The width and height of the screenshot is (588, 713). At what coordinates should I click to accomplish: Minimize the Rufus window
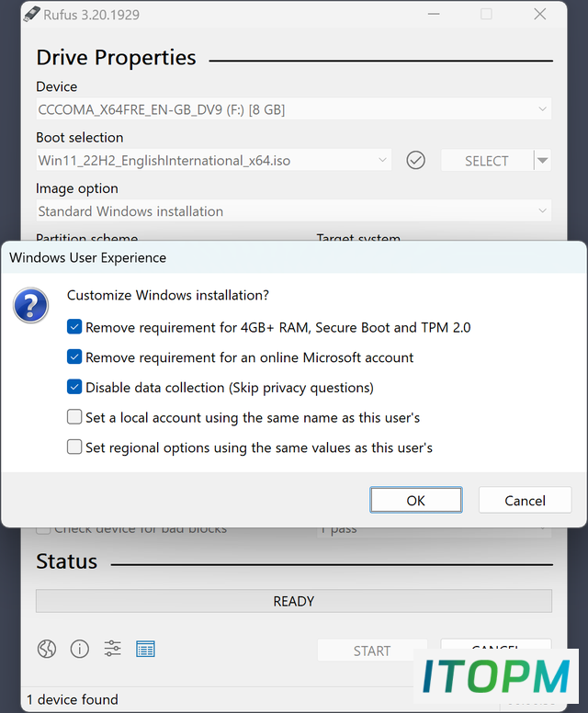pos(434,14)
